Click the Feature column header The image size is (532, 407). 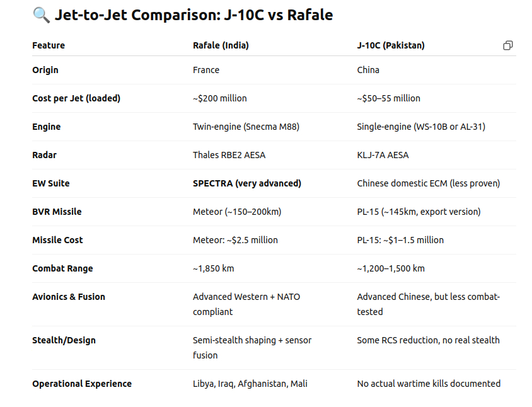[49, 45]
